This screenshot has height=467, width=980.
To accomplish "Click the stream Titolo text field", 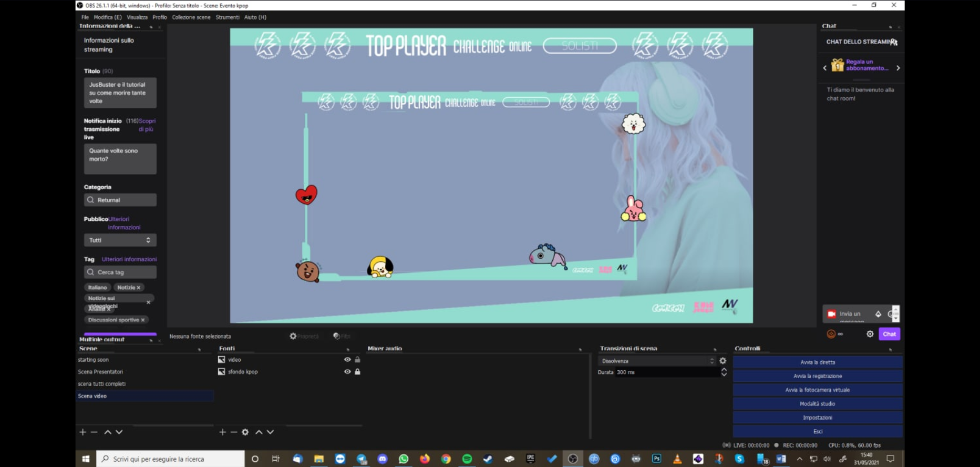I will 120,93.
